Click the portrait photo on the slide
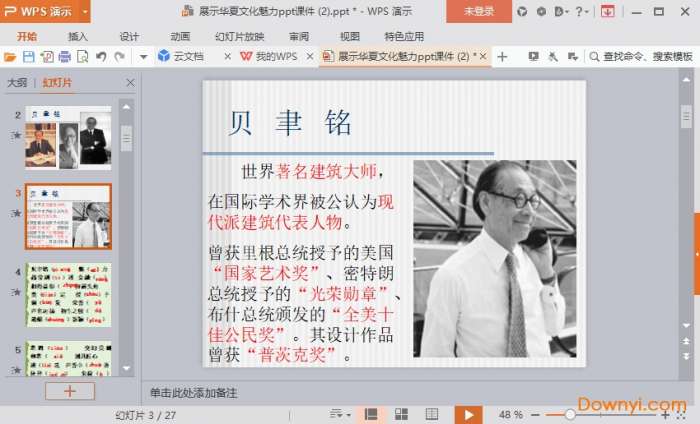 click(495, 259)
